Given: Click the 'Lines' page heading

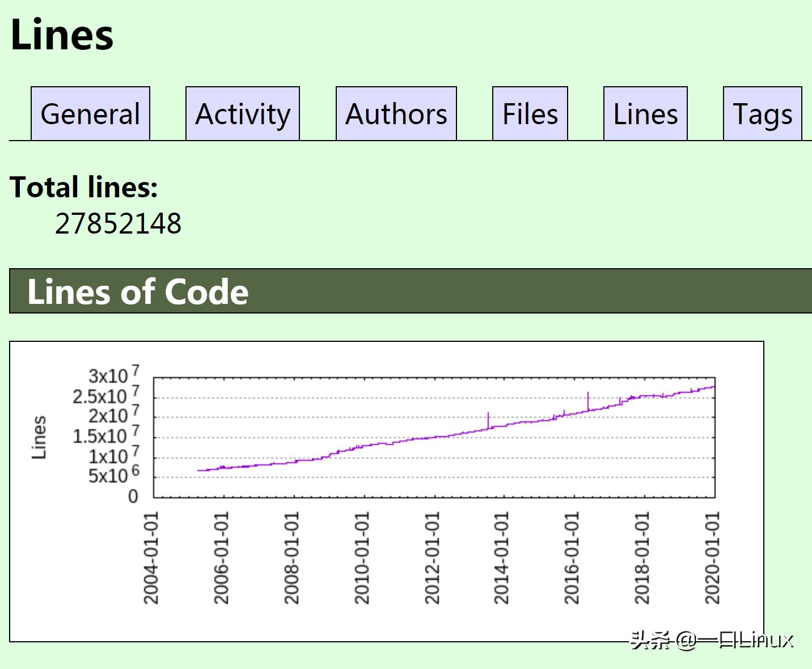Looking at the screenshot, I should (x=62, y=34).
